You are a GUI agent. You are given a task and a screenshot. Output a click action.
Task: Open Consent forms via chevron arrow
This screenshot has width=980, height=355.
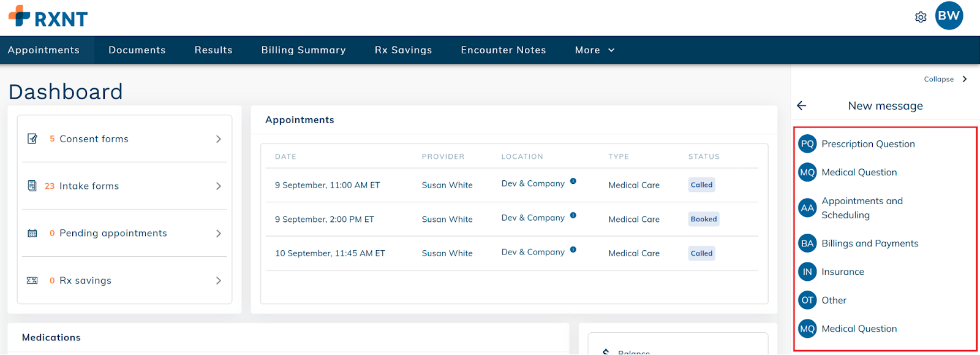click(218, 139)
